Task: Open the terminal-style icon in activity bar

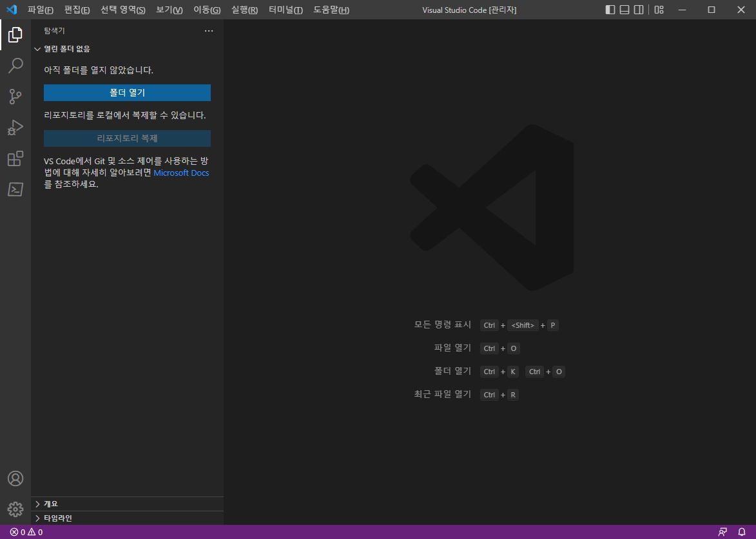Action: point(15,189)
